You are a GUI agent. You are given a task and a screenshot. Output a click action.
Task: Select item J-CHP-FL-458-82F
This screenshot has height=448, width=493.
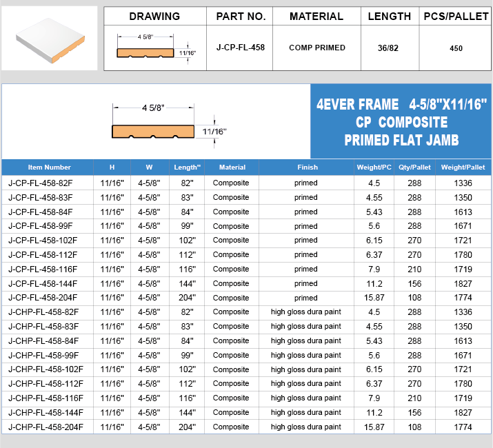tap(43, 312)
